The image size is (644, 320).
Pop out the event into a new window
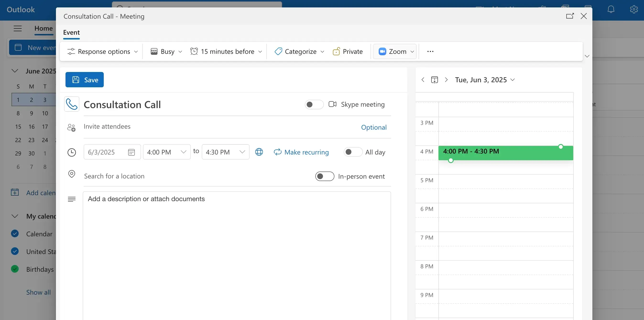pyautogui.click(x=570, y=16)
